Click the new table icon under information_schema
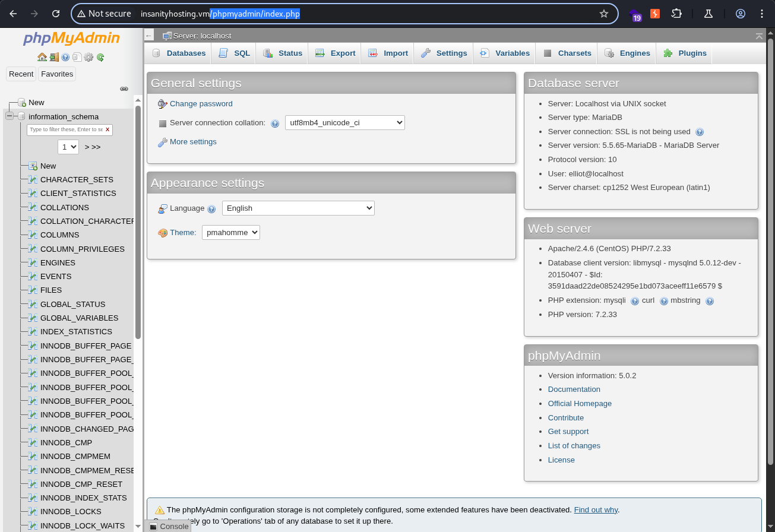 pos(33,166)
